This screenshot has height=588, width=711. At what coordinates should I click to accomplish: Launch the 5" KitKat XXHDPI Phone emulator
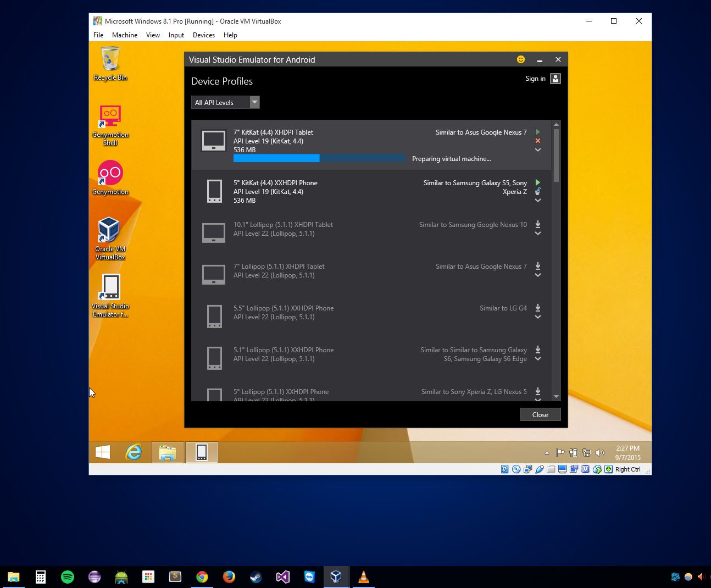pos(538,182)
